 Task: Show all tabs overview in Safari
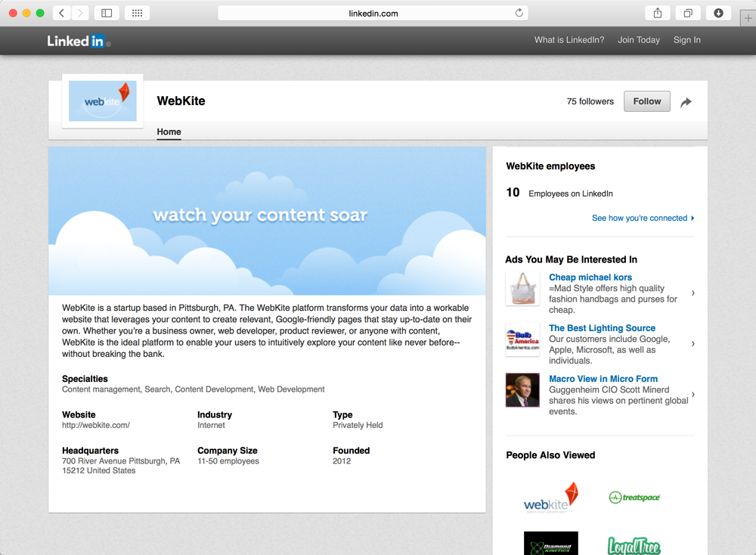(688, 13)
